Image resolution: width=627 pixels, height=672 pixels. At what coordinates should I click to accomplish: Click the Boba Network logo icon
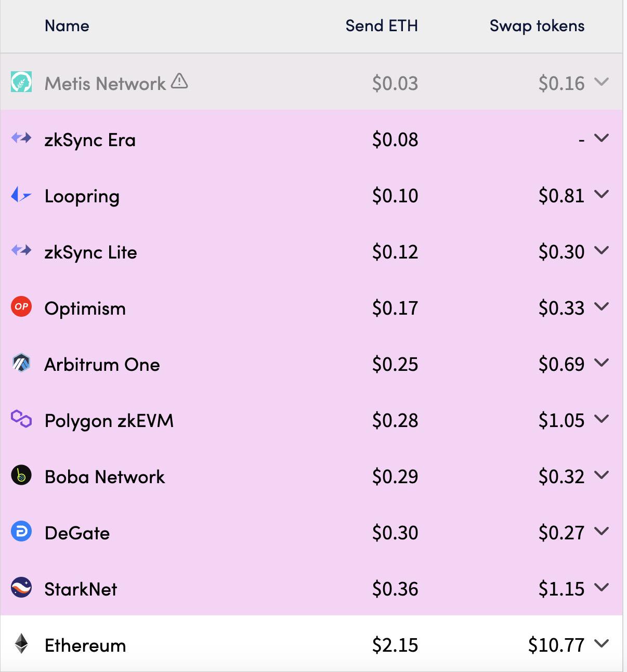(x=21, y=475)
